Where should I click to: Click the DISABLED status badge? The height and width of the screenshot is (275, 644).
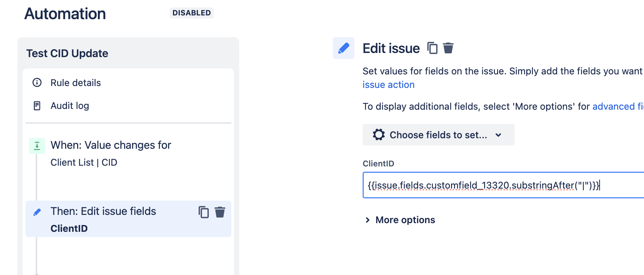(x=191, y=13)
